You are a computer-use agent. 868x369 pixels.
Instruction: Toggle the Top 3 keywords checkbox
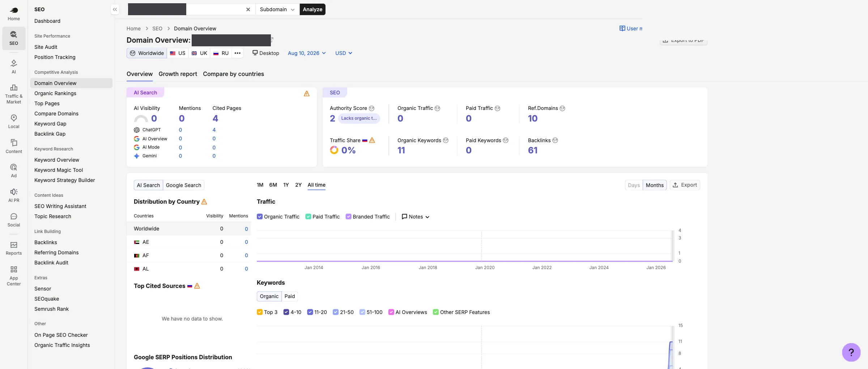(260, 312)
